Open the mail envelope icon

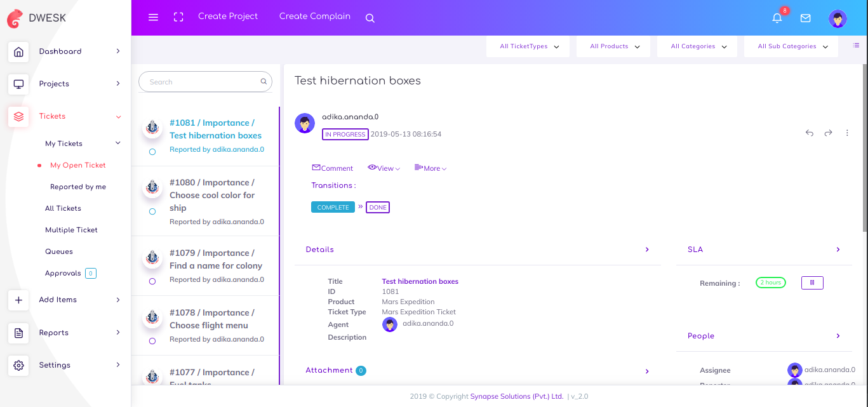coord(805,18)
